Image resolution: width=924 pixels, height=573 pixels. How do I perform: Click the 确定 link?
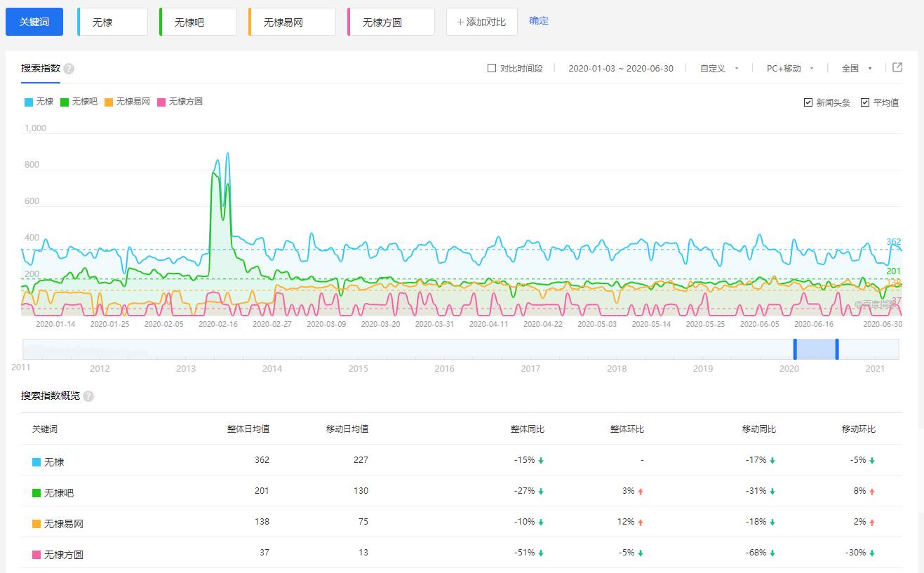(539, 21)
